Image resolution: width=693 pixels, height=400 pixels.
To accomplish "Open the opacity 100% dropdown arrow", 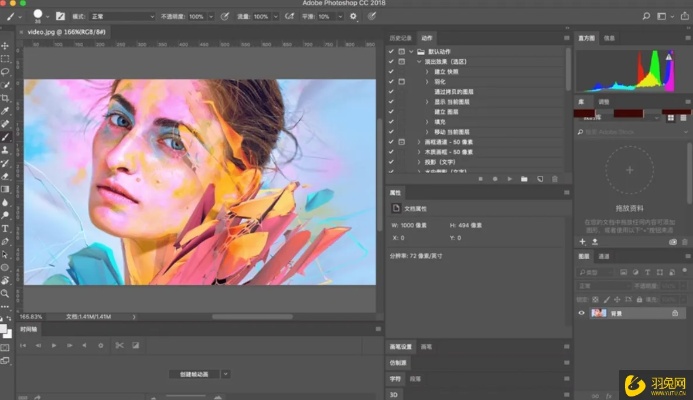I will [211, 17].
